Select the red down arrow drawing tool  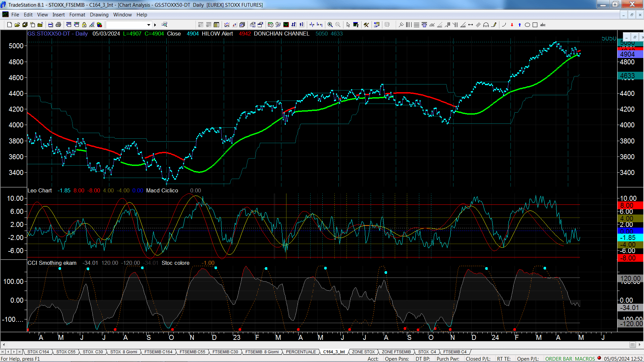tap(512, 25)
